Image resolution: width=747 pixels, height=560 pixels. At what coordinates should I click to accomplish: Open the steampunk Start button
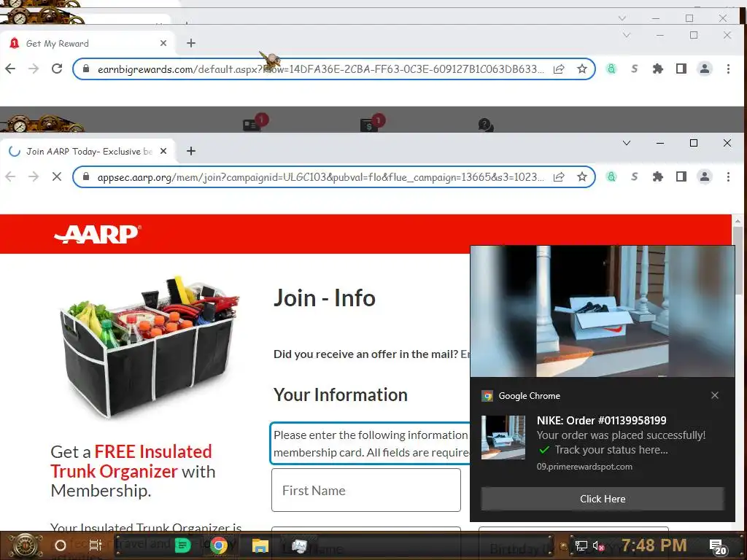(24, 545)
